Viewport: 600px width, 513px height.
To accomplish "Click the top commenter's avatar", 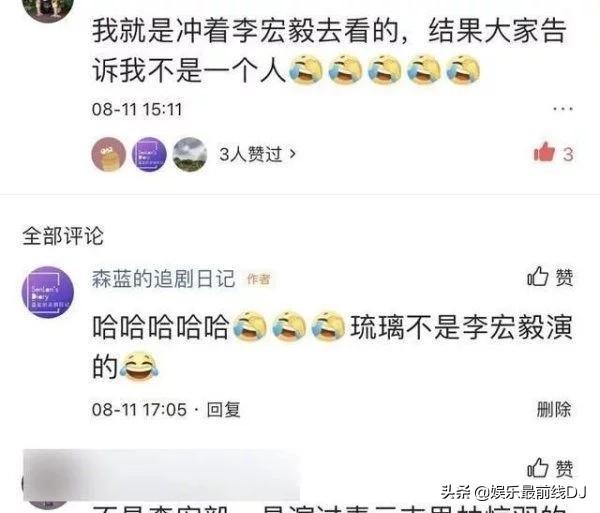I will (48, 8).
